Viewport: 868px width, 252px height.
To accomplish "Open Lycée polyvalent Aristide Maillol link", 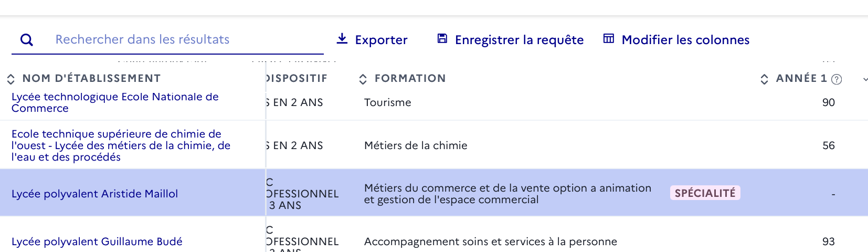I will 94,194.
